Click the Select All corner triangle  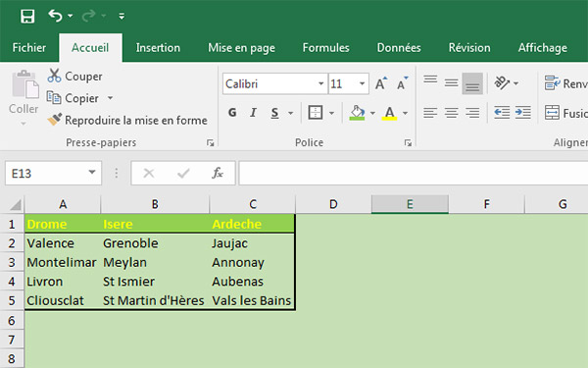(x=15, y=205)
